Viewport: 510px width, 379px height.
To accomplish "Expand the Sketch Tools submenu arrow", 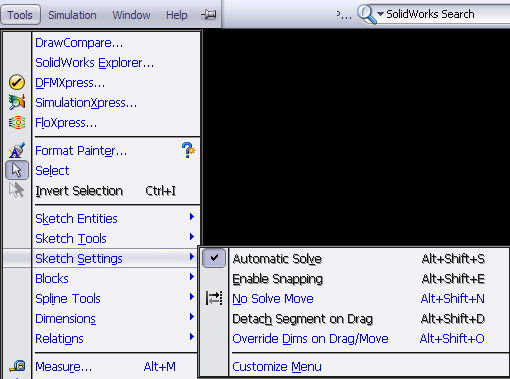I will click(192, 237).
